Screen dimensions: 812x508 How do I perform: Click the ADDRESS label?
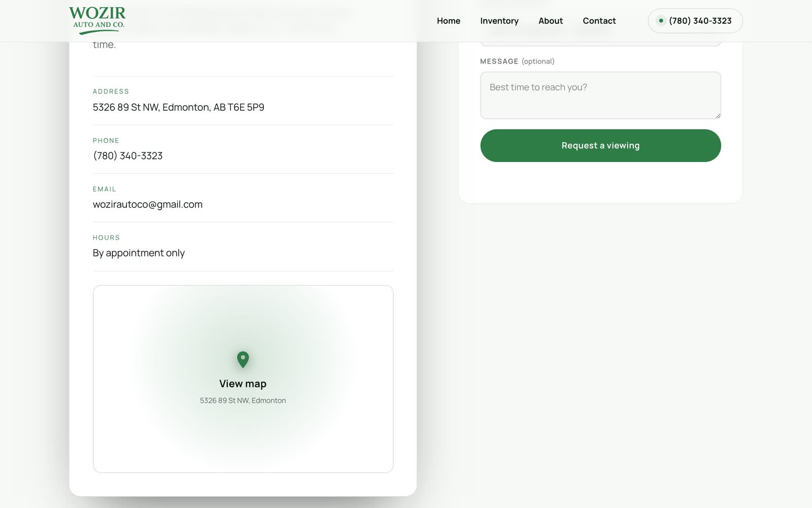pyautogui.click(x=111, y=91)
